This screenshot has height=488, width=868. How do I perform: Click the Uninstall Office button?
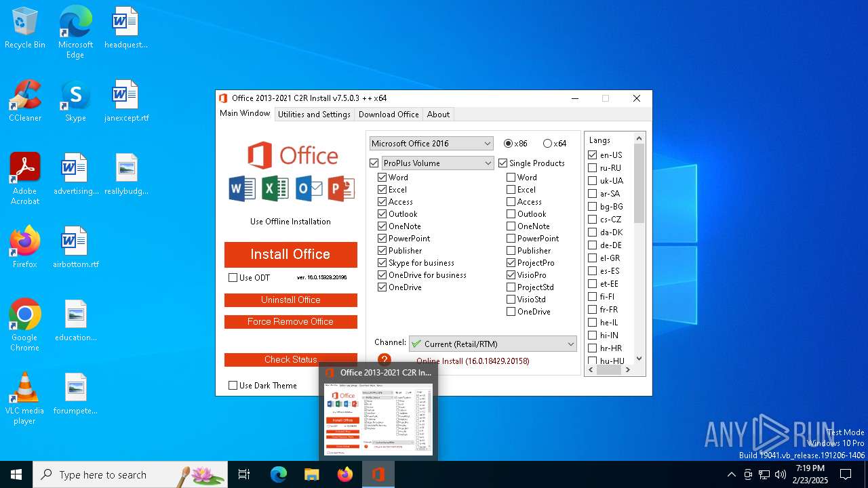click(290, 300)
